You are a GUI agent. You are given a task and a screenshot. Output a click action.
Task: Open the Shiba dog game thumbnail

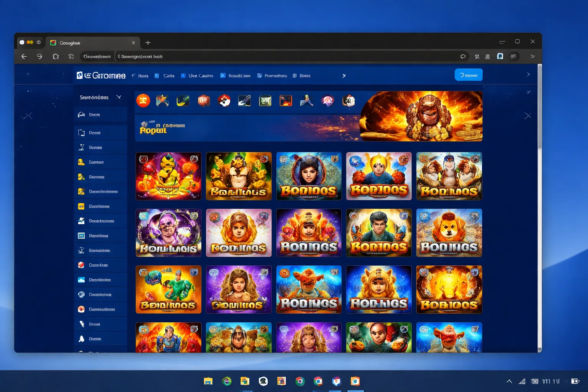click(x=449, y=233)
